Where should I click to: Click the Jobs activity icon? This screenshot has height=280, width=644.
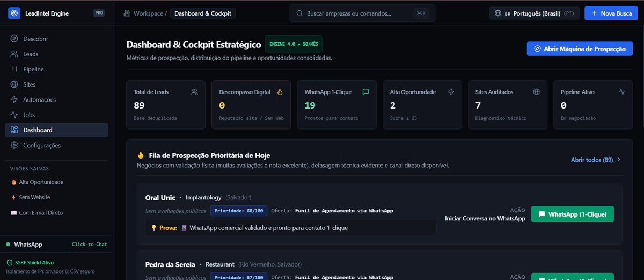pyautogui.click(x=14, y=114)
